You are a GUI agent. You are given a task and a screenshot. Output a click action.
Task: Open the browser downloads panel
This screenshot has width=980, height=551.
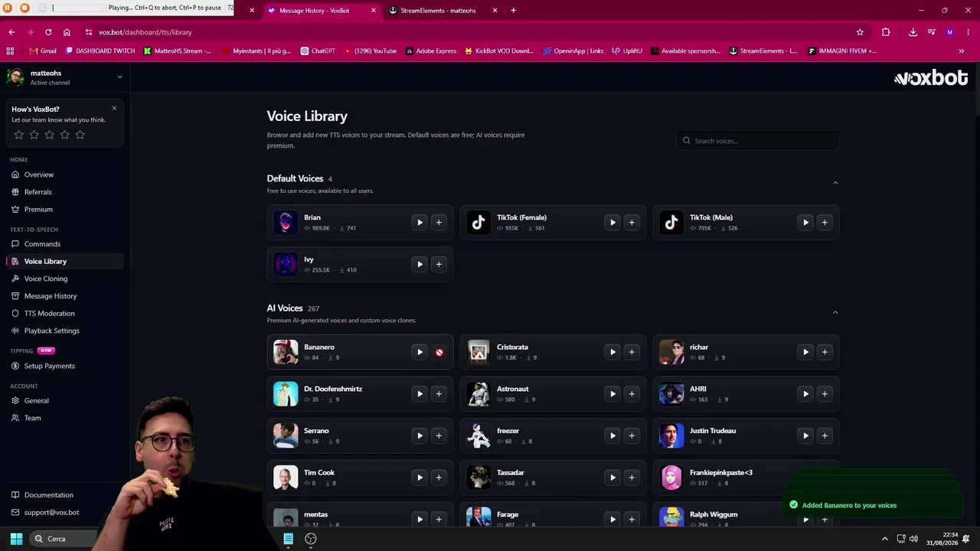coord(913,32)
